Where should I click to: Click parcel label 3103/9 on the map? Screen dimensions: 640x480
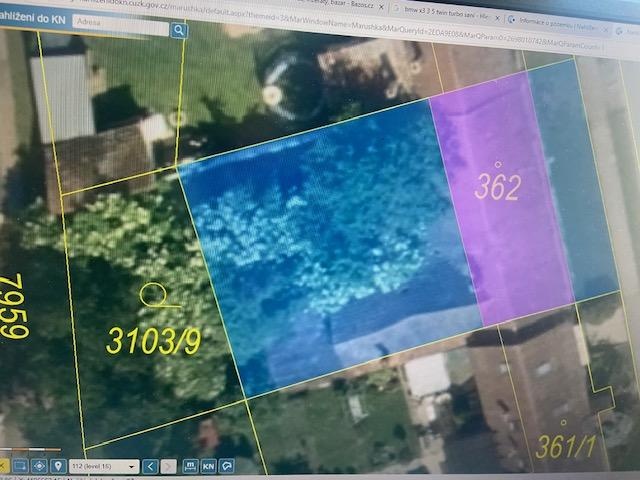153,340
